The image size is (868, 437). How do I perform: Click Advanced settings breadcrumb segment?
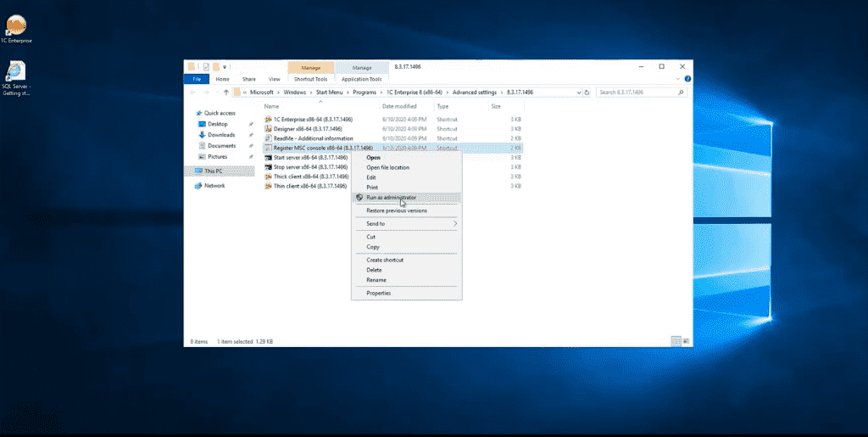tap(475, 92)
